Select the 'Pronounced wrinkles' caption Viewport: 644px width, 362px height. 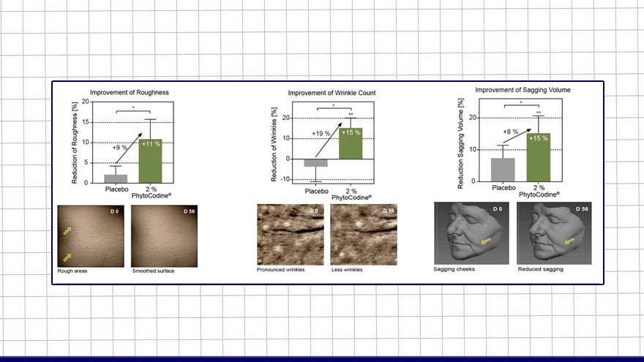coord(280,270)
